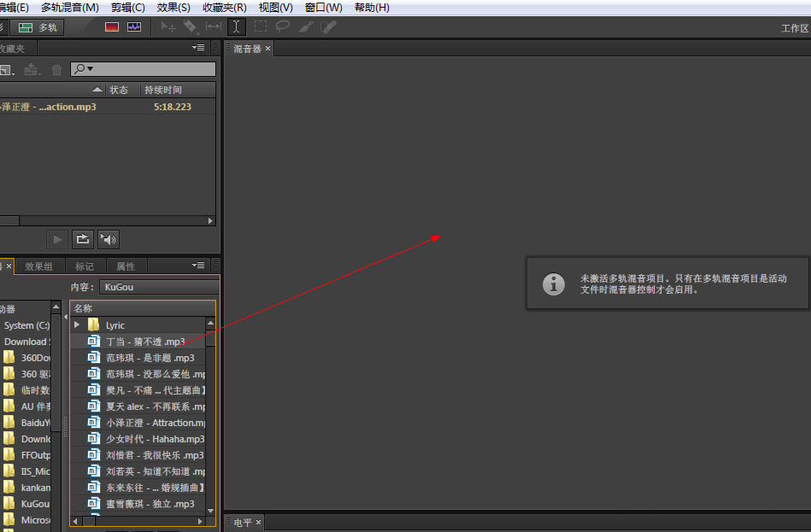Image resolution: width=811 pixels, height=532 pixels.
Task: Open the 效果(S) menu
Action: tap(173, 8)
